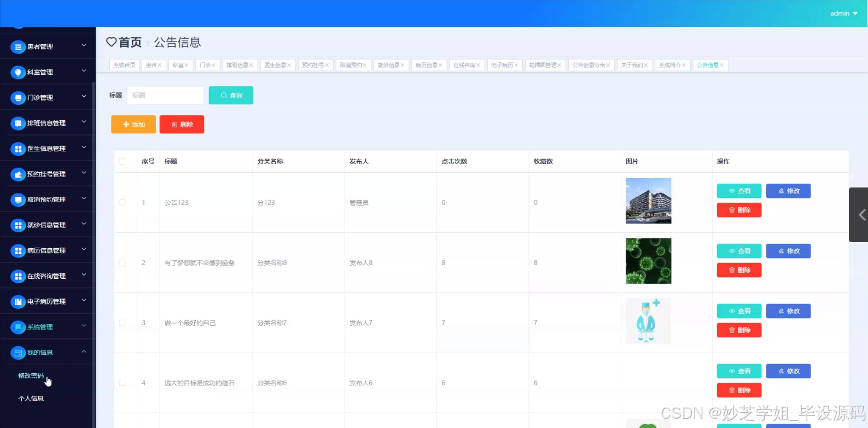Close the 医生信息 tab with its x icon
Image resolution: width=868 pixels, height=428 pixels.
point(289,65)
